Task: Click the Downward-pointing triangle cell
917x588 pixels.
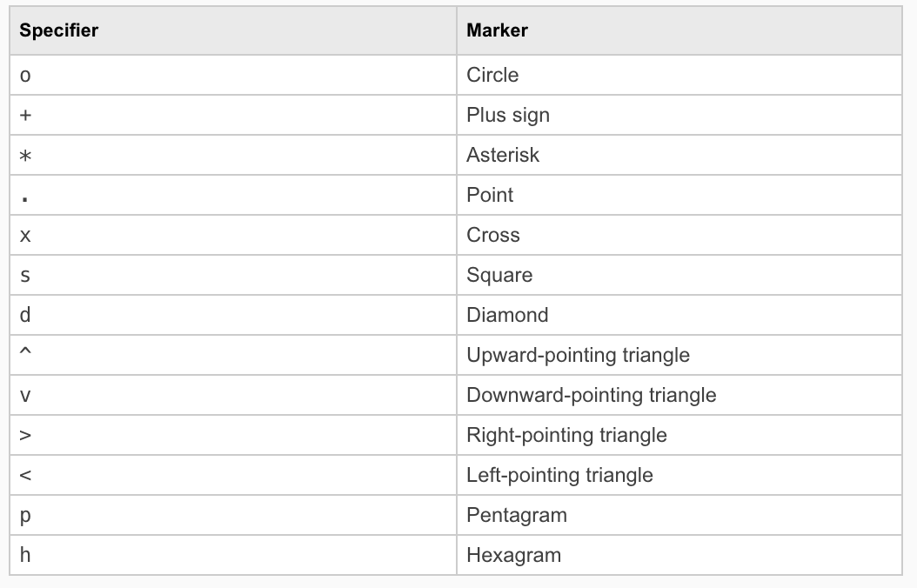Action: (x=592, y=395)
